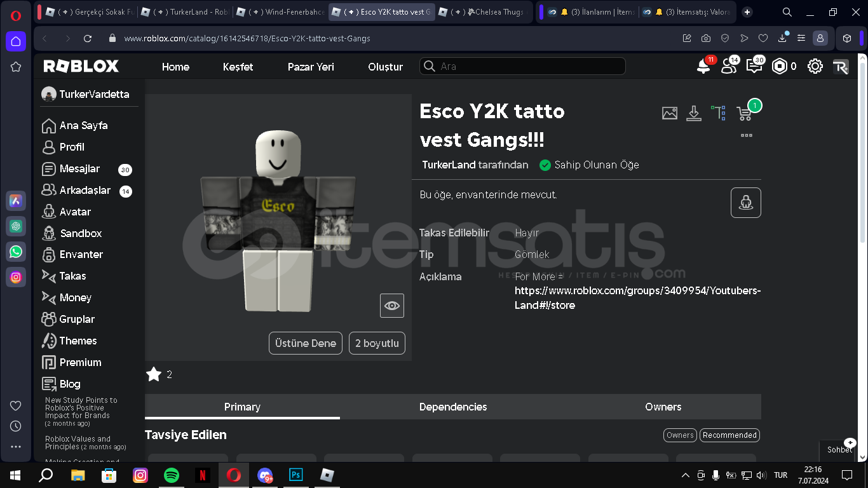Click Üstüne Dene button
Image resolution: width=868 pixels, height=488 pixels.
click(306, 343)
